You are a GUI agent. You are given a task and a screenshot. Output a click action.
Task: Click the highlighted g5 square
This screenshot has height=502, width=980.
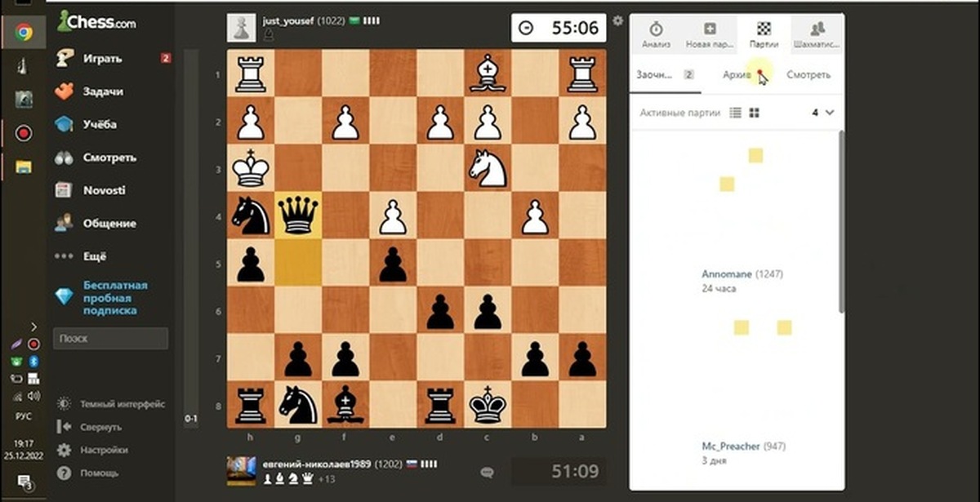pos(298,263)
